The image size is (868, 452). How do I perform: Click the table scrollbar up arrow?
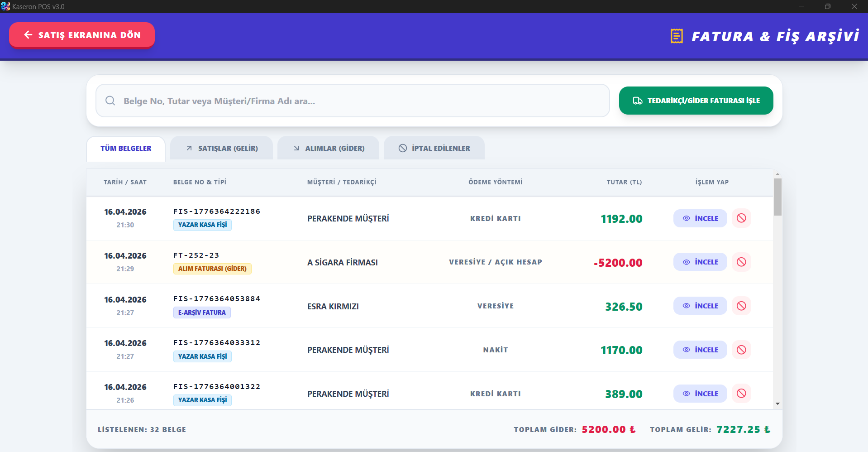coord(777,174)
